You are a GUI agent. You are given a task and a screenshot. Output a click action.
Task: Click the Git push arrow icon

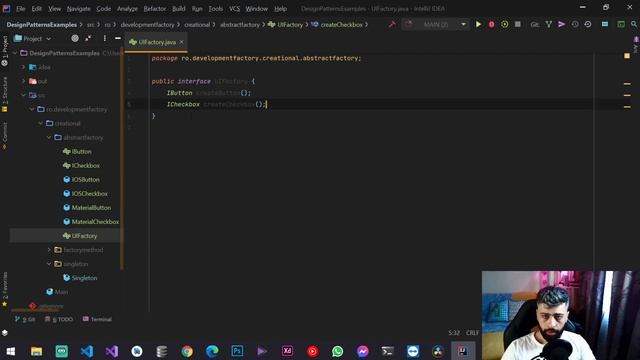[562, 24]
